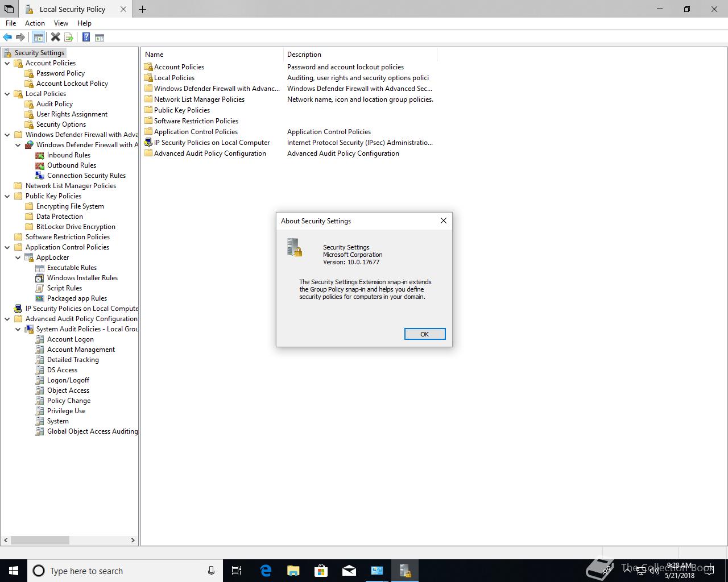Screen dimensions: 728x582
Task: Close the About Security Settings dialog
Action: (x=444, y=221)
